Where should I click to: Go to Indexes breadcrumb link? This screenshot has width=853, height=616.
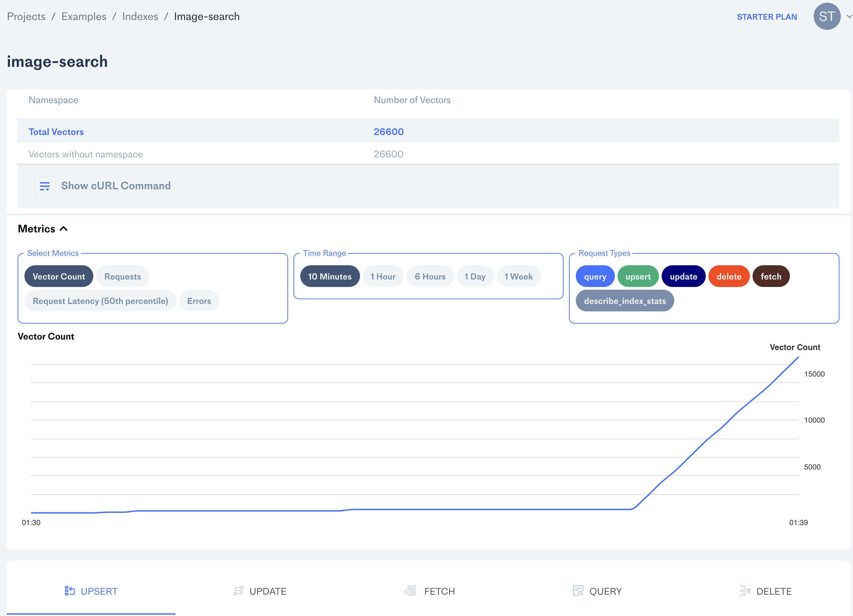(x=140, y=17)
